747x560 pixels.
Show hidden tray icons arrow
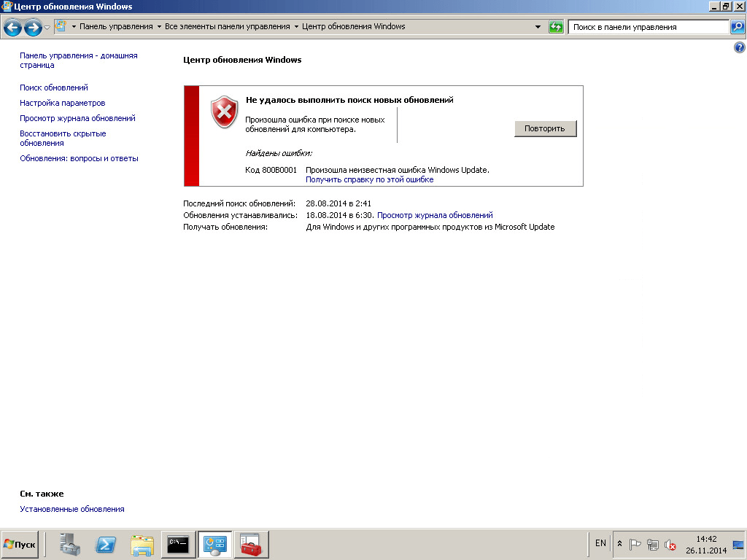[620, 543]
